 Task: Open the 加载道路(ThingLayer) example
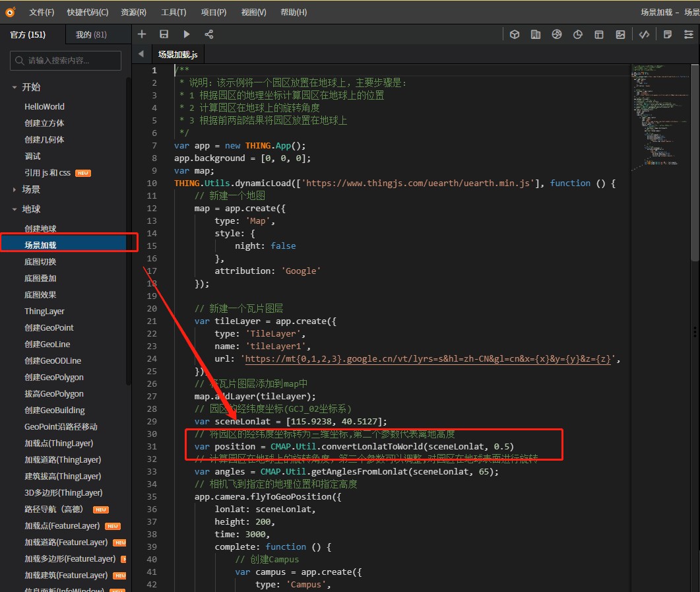pos(63,460)
